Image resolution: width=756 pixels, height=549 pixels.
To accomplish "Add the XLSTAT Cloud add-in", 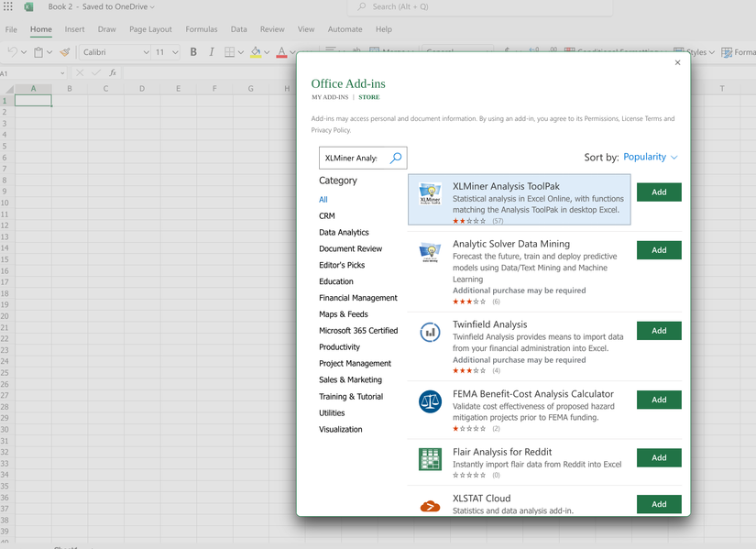I will coord(659,504).
